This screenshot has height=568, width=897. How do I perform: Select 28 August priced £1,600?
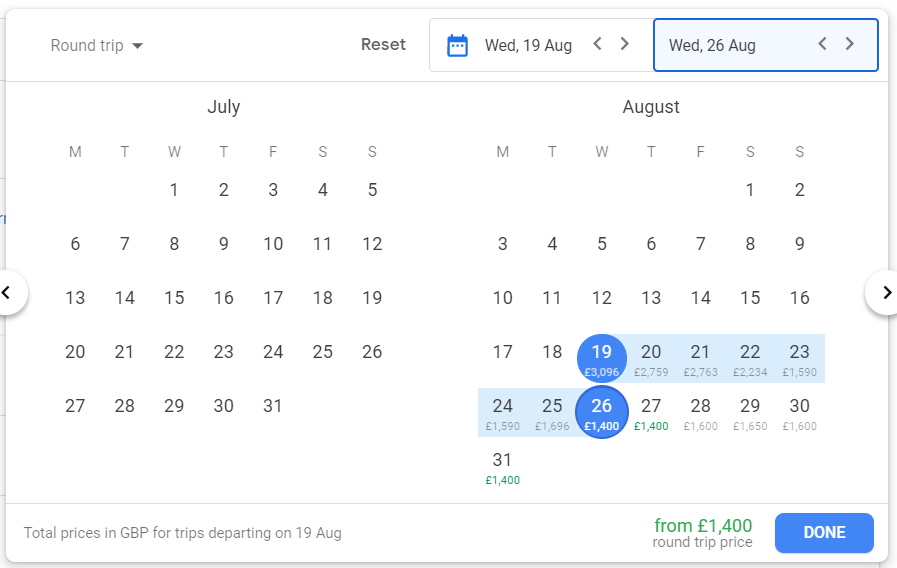click(x=700, y=414)
